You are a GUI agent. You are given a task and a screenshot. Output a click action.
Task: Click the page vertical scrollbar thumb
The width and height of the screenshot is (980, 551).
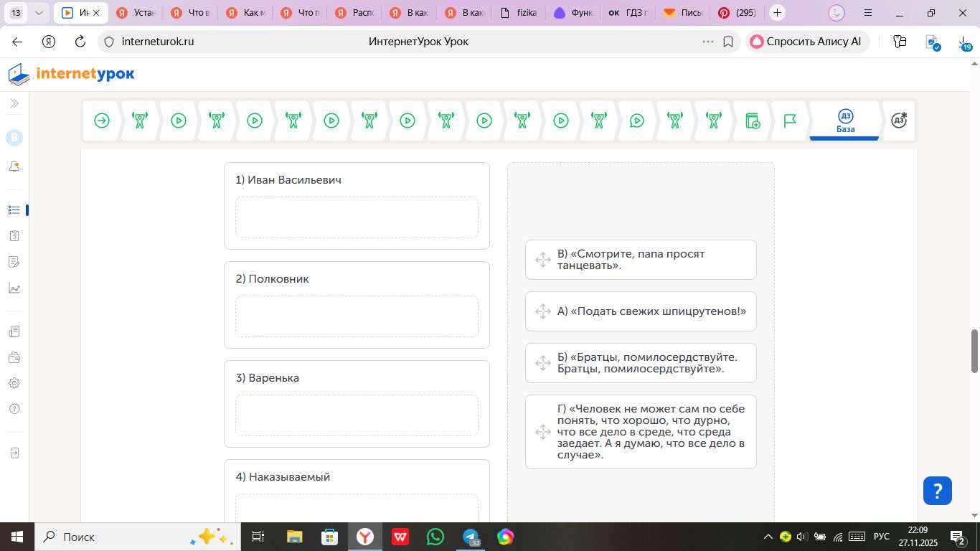pos(974,351)
